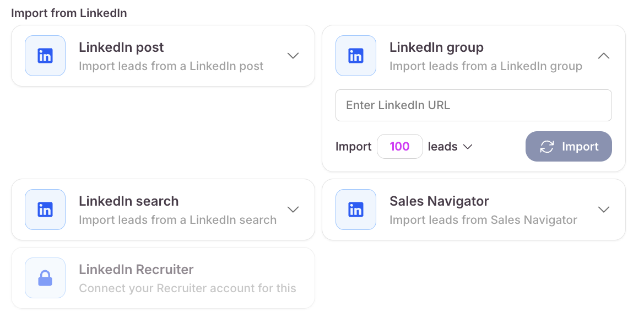Click the locked LinkedIn Recruiter title
Screen dimensions: 644x322
click(x=136, y=270)
